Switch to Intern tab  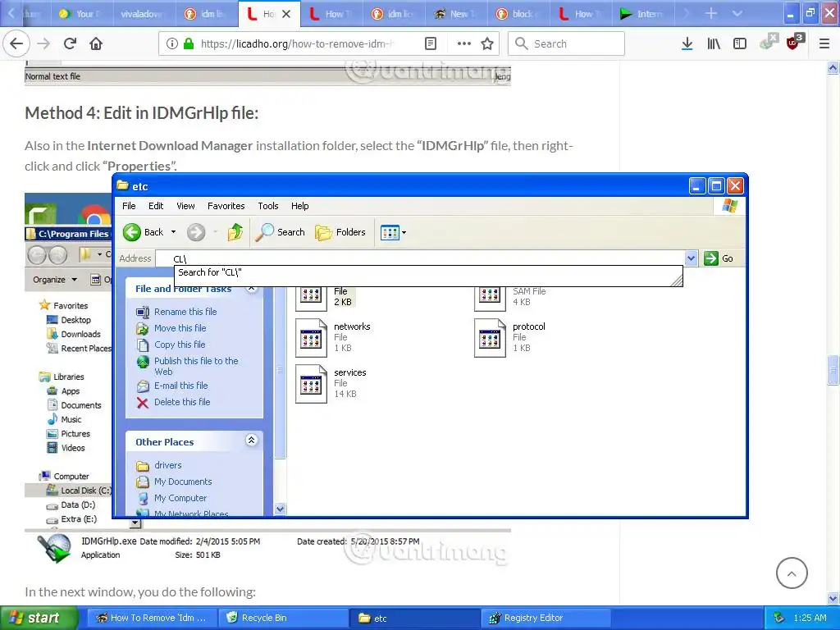[x=643, y=14]
